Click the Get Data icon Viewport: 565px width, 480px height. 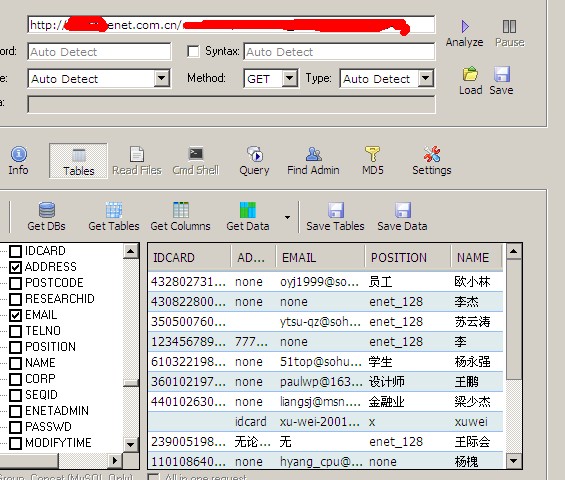(x=248, y=210)
